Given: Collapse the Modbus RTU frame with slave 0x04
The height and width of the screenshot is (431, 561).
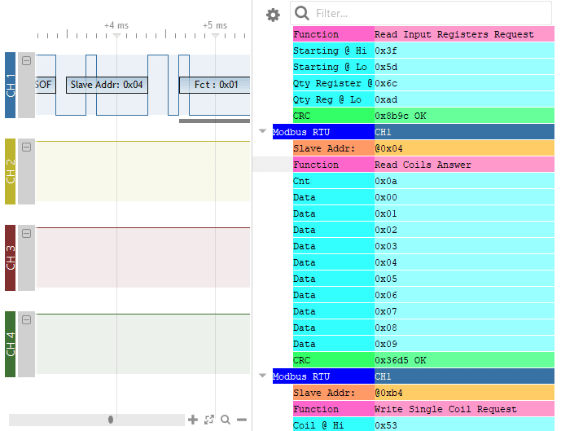Looking at the screenshot, I should point(263,131).
